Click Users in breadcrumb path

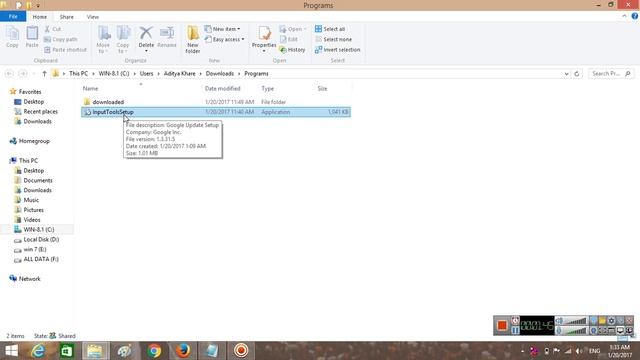147,74
